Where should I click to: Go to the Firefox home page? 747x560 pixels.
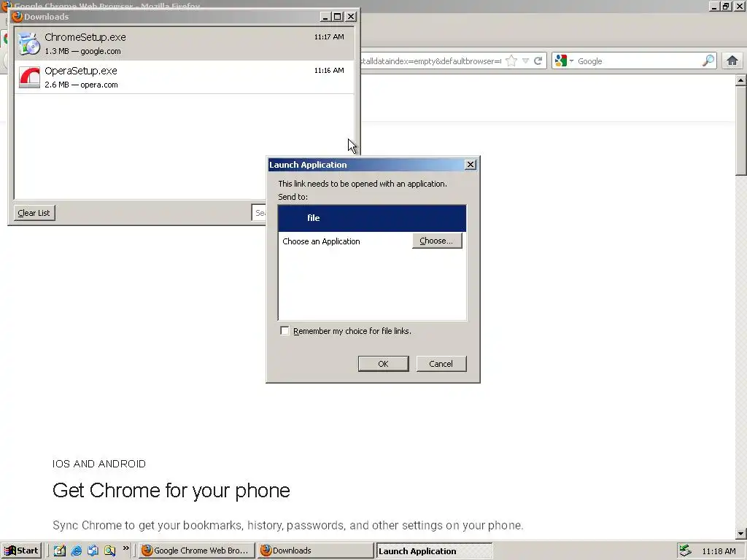pos(732,61)
